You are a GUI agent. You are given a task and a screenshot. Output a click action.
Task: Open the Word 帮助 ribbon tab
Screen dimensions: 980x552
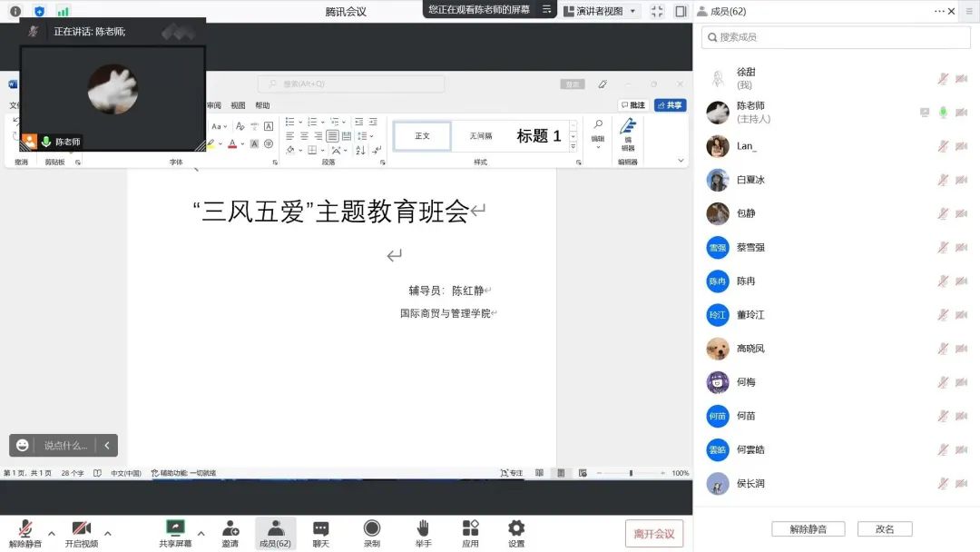point(262,105)
